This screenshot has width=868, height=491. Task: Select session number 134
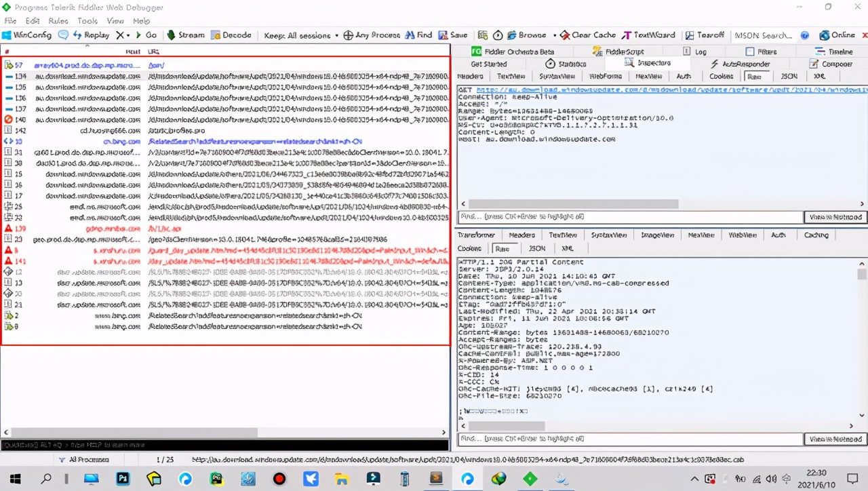225,77
